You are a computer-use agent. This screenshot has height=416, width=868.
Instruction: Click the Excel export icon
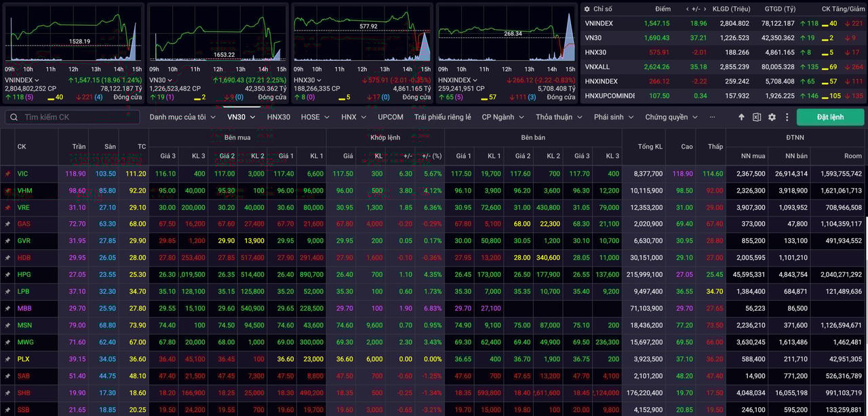coord(757,117)
